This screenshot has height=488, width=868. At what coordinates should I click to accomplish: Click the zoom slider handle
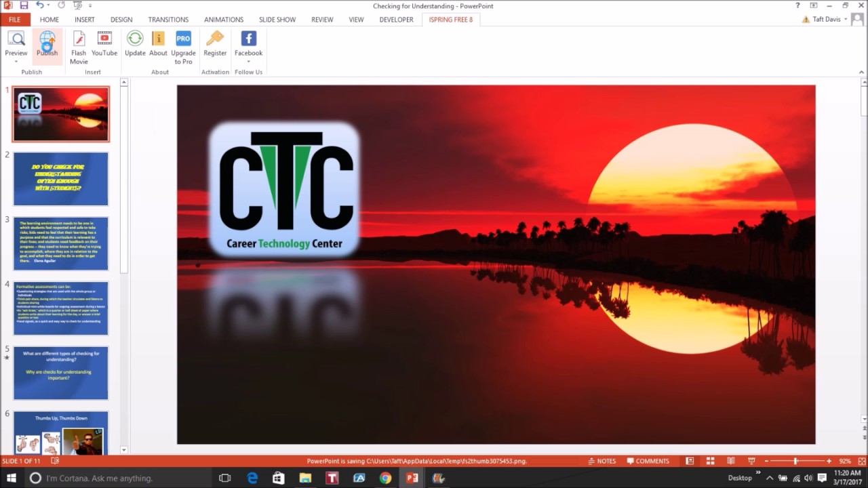[796, 461]
